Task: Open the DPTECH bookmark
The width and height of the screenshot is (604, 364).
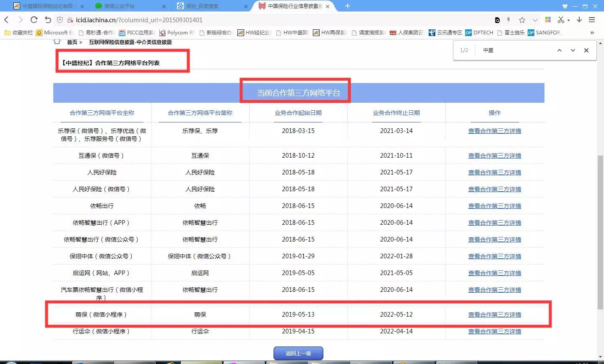Action: pos(479,32)
